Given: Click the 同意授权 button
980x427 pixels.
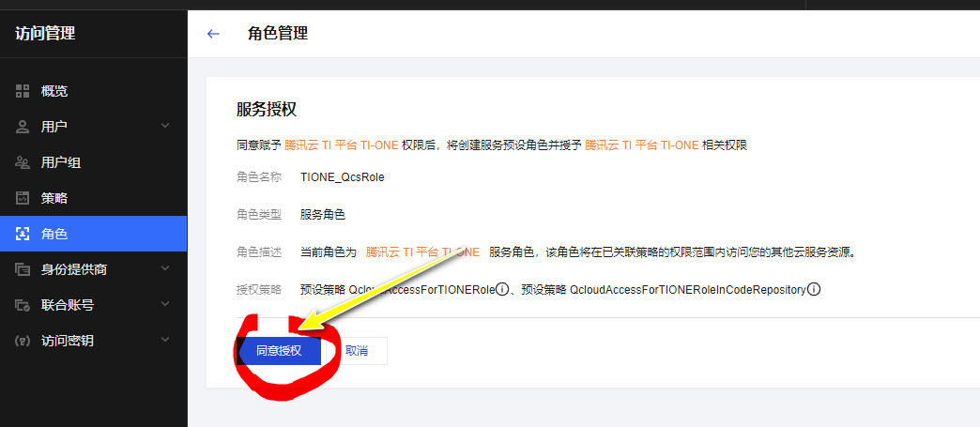Looking at the screenshot, I should [x=279, y=351].
